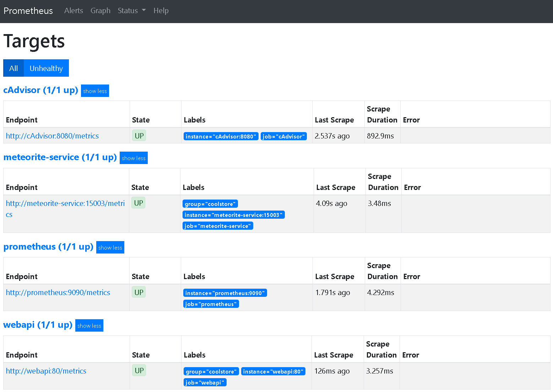The height and width of the screenshot is (392, 553).
Task: Click Scrape Duration header in webapi table
Action: point(381,349)
